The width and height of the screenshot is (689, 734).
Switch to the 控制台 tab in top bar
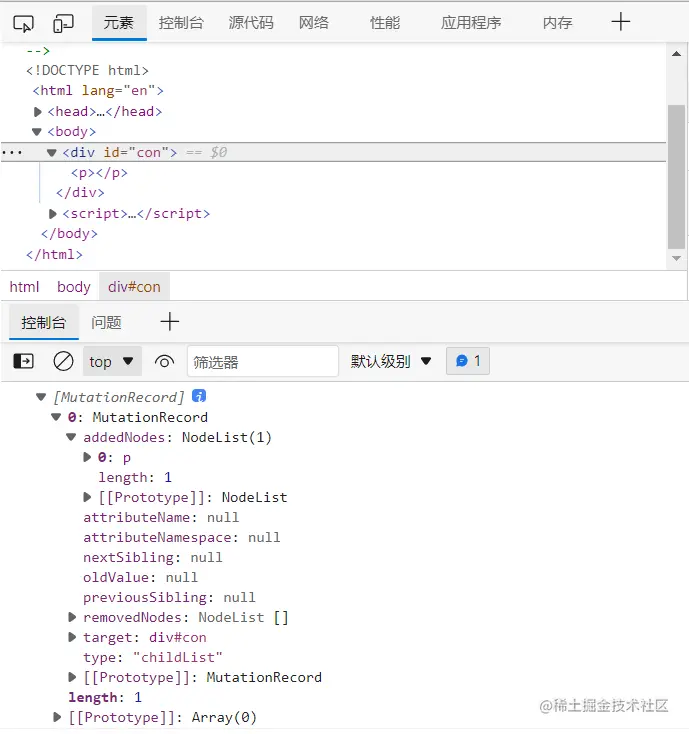[x=181, y=22]
